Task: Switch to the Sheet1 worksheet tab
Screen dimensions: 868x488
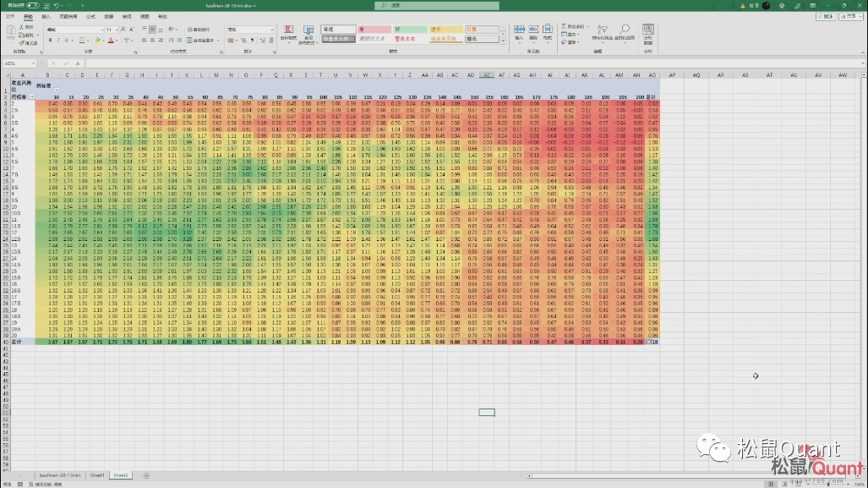Action: [x=97, y=475]
